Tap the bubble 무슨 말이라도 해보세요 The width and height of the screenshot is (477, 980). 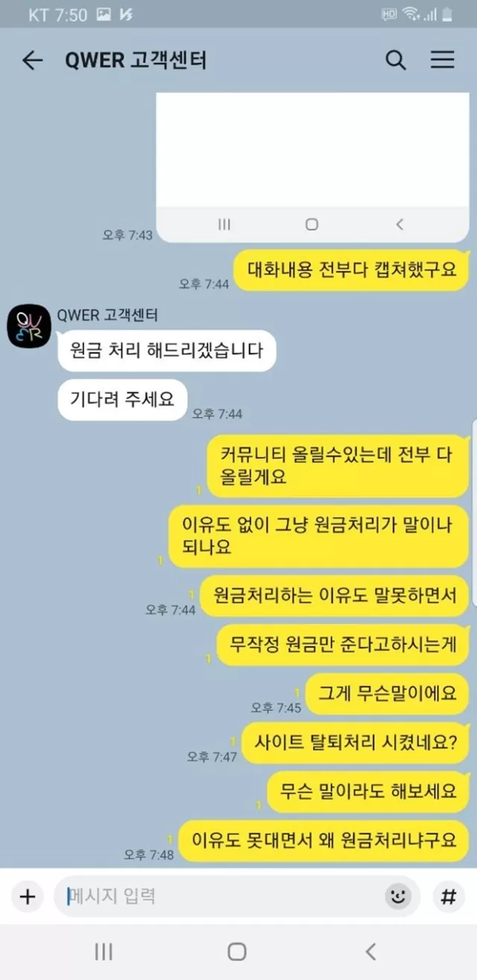tap(367, 791)
